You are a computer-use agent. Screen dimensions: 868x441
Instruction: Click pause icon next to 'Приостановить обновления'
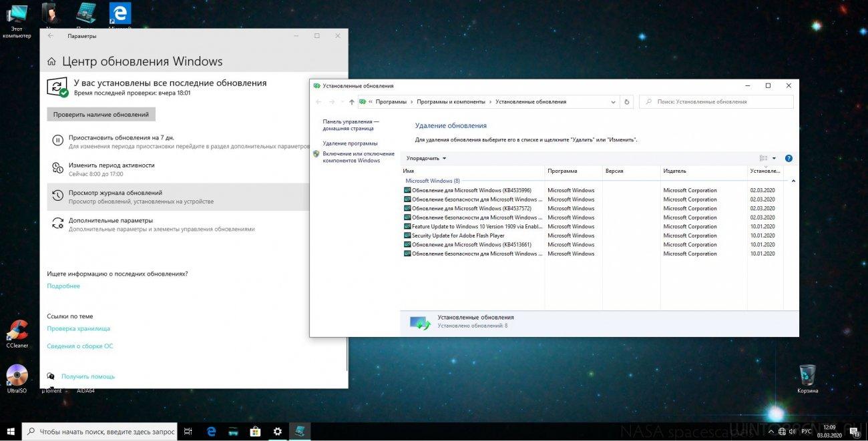58,140
